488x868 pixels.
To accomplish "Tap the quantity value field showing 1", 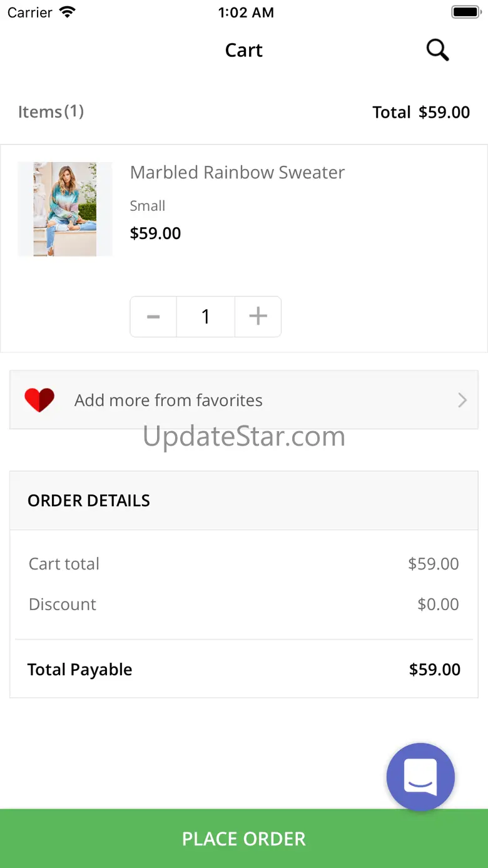I will tap(205, 317).
